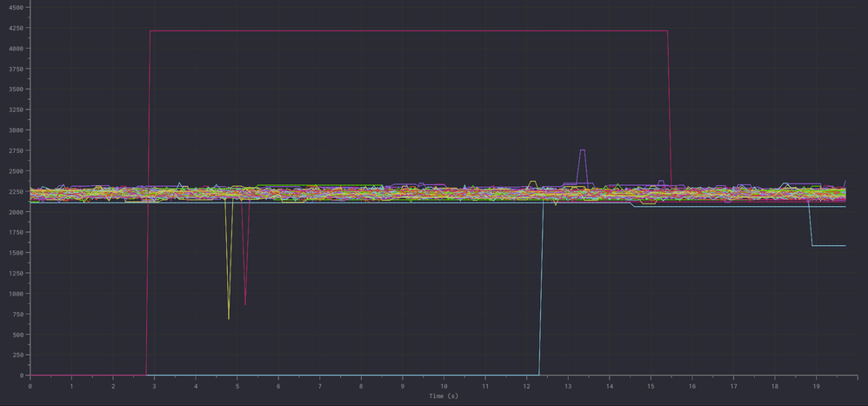
Task: Click time-axis tick label 16
Action: pyautogui.click(x=692, y=385)
